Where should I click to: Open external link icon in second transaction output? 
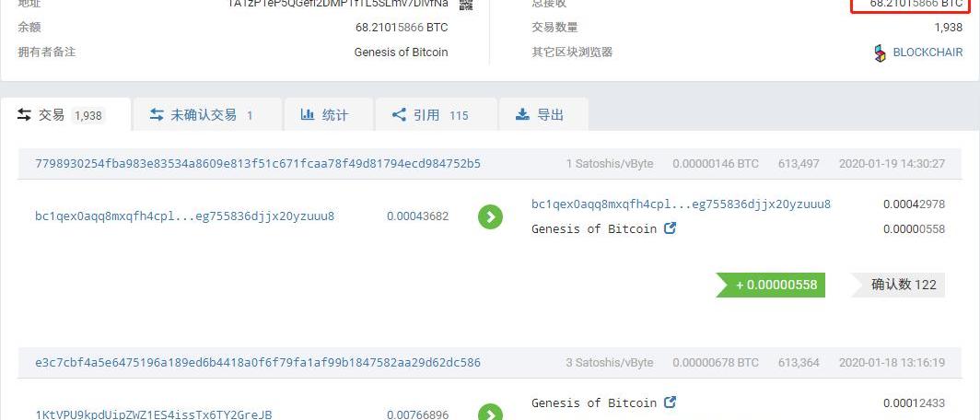670,402
